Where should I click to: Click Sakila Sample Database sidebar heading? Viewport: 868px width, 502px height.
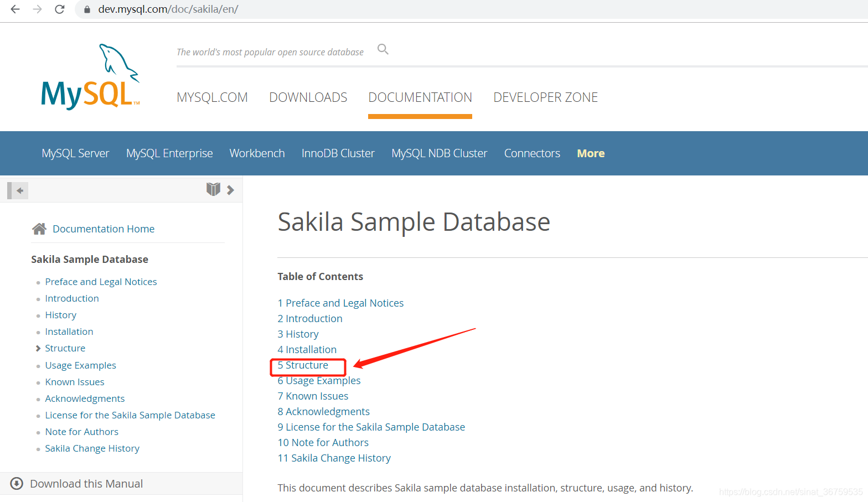(x=90, y=259)
